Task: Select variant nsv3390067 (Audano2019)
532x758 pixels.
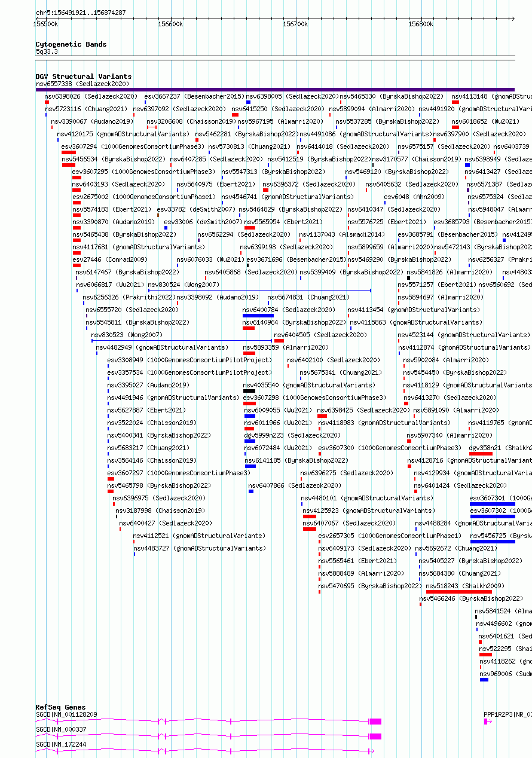Action: click(x=92, y=121)
